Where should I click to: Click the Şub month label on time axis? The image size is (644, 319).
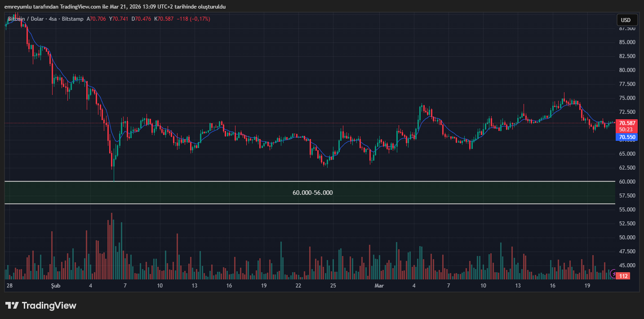click(x=55, y=286)
